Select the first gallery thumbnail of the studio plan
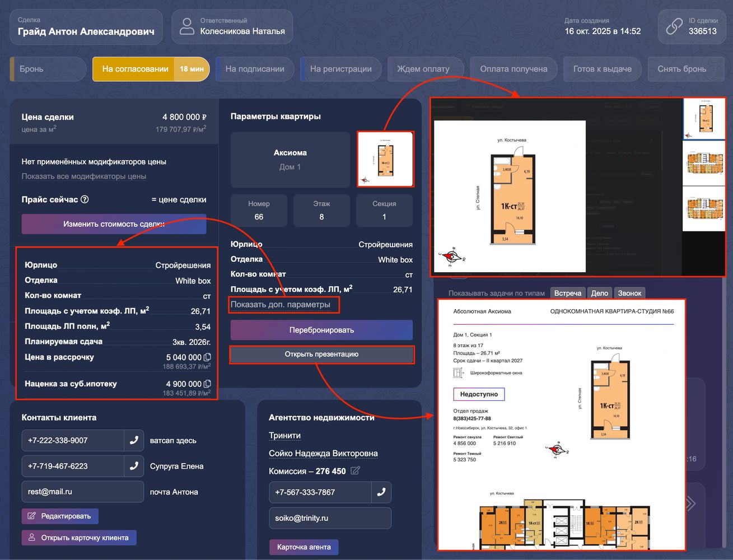This screenshot has width=733, height=560. coord(704,119)
